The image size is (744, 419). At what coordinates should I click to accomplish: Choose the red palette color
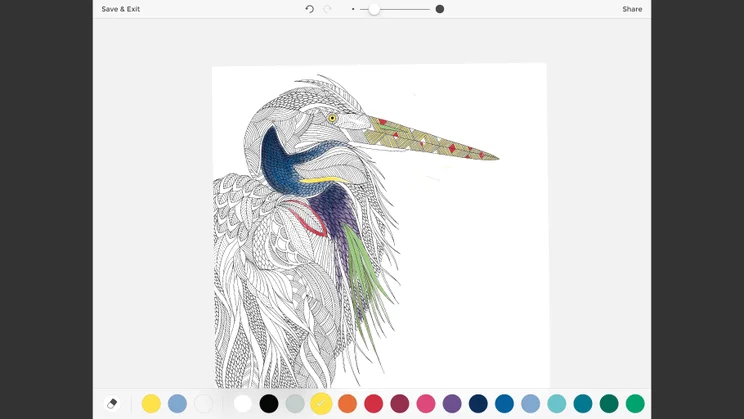(373, 404)
